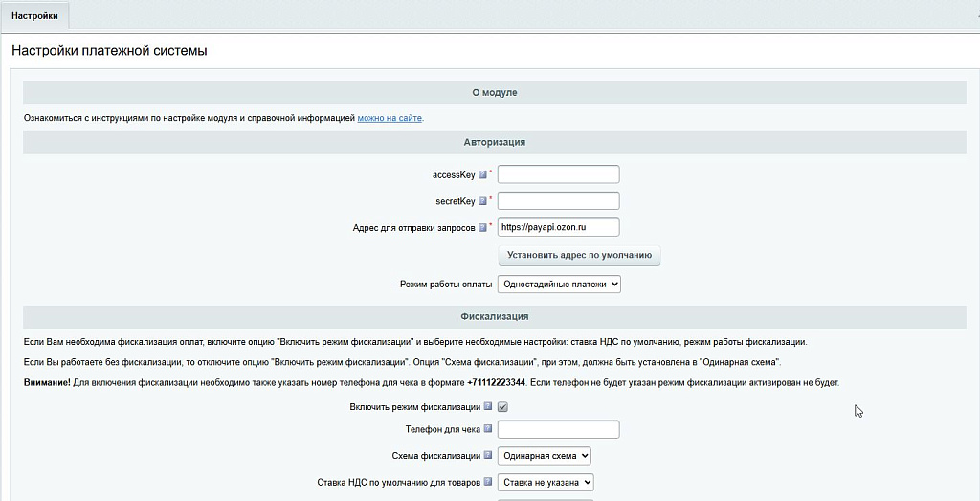Click the Авторизация section header
This screenshot has height=501, width=980.
pyautogui.click(x=494, y=142)
